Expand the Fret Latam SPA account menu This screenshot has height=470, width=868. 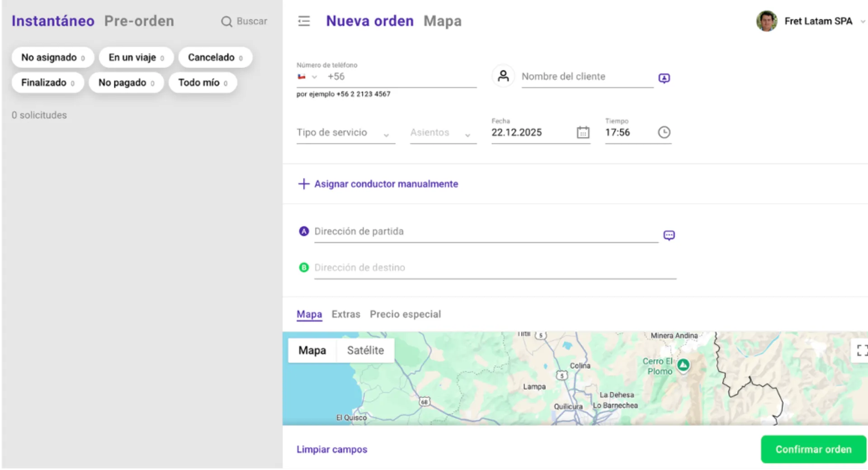click(x=863, y=21)
